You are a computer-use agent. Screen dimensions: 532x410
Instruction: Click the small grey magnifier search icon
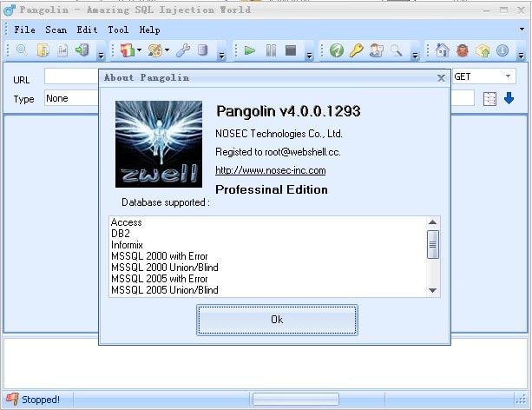click(x=396, y=50)
